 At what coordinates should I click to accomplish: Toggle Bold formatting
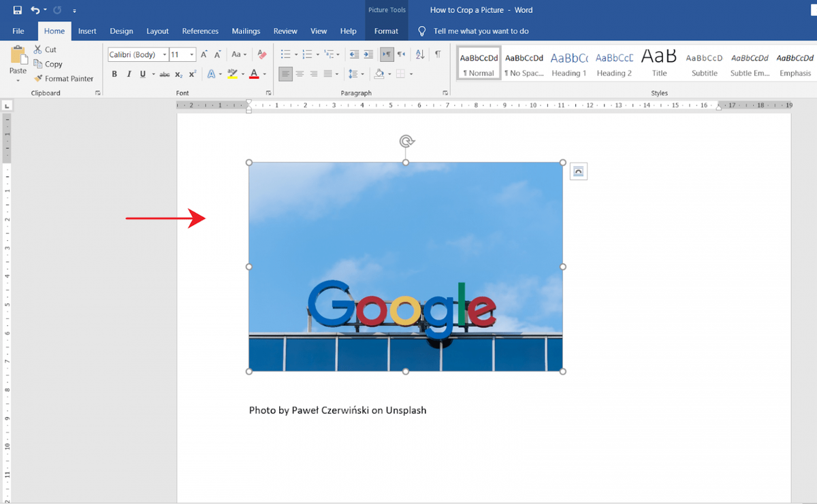coord(114,73)
